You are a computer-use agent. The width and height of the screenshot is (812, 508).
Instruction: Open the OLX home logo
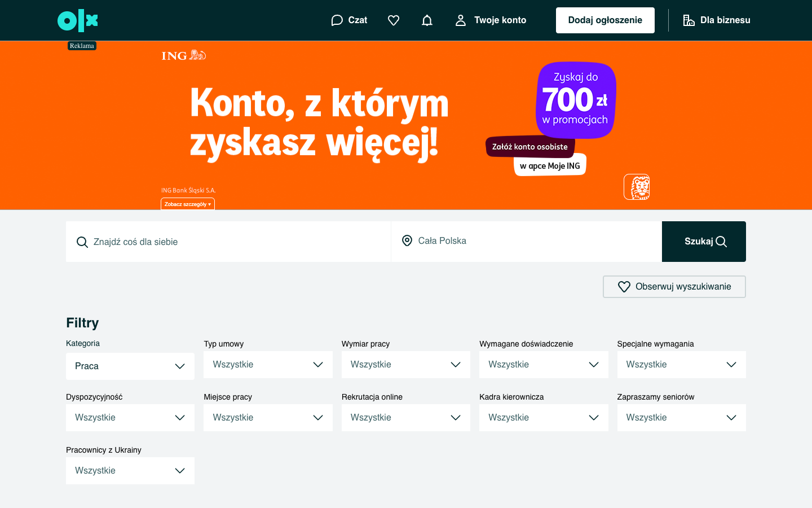(78, 20)
